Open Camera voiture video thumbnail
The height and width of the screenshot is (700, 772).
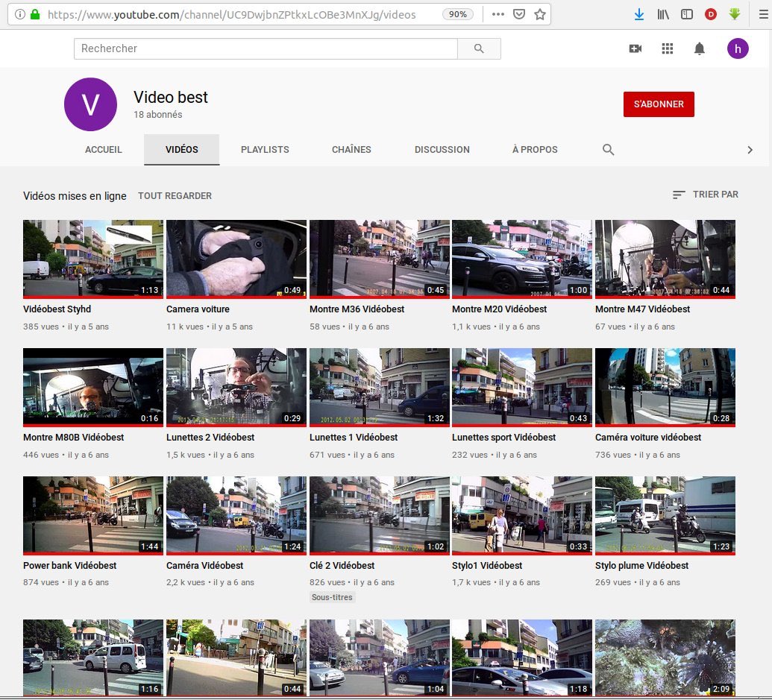pos(236,259)
